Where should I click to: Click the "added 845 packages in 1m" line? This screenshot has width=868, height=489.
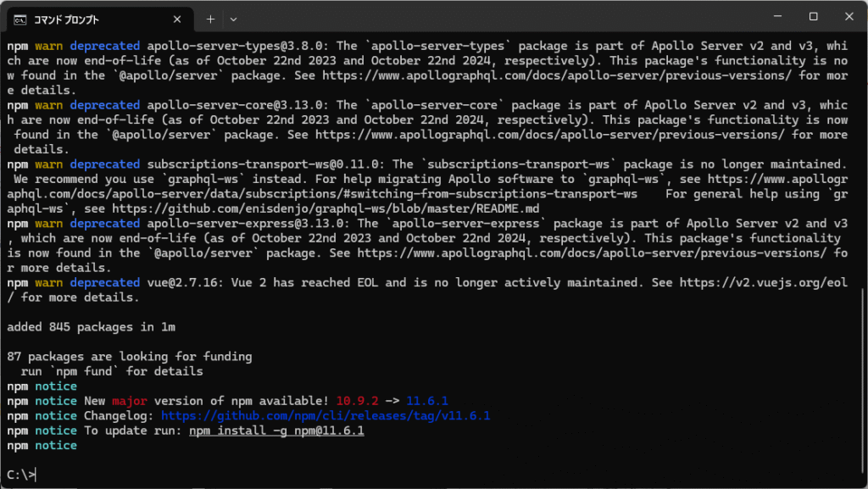[91, 327]
